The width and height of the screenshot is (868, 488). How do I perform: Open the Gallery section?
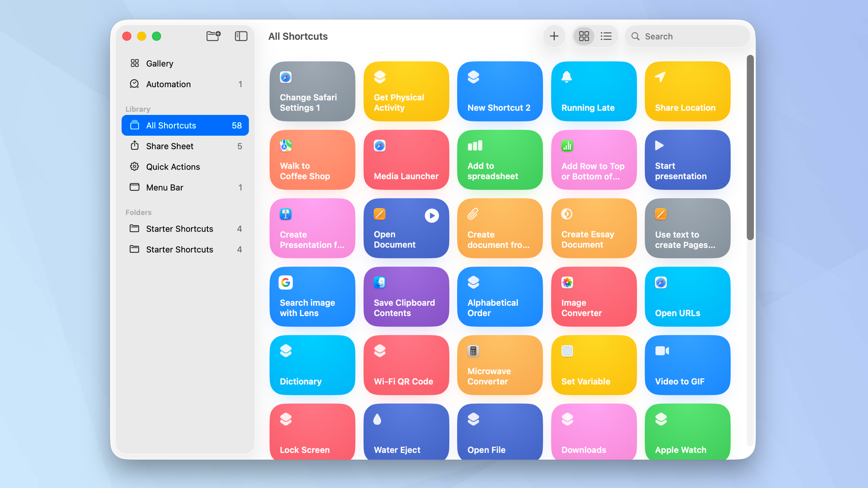point(160,63)
